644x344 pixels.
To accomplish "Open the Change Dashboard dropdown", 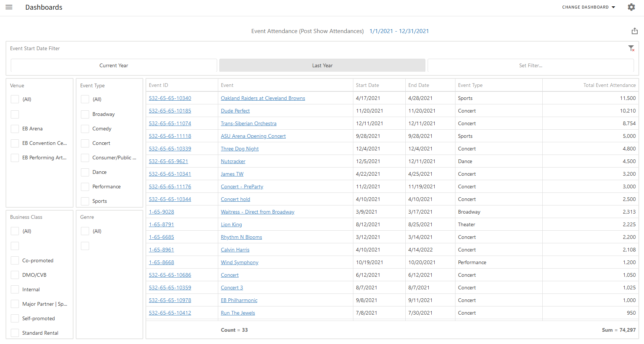I will (x=589, y=7).
